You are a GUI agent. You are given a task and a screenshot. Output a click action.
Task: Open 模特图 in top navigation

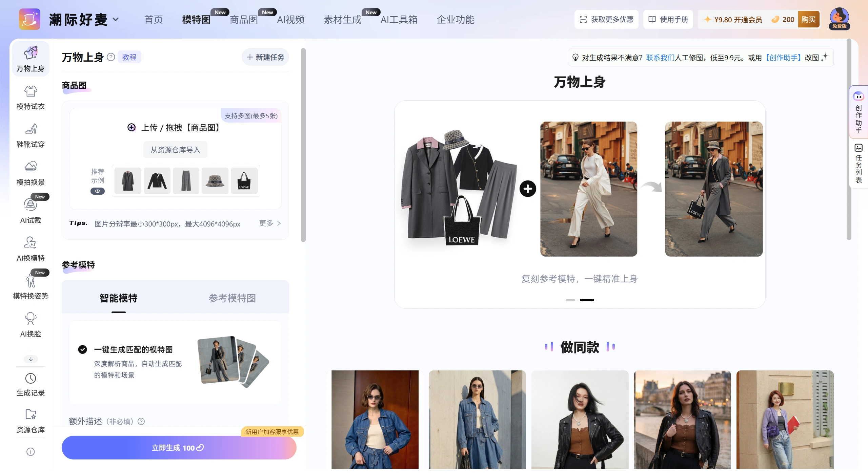click(196, 20)
